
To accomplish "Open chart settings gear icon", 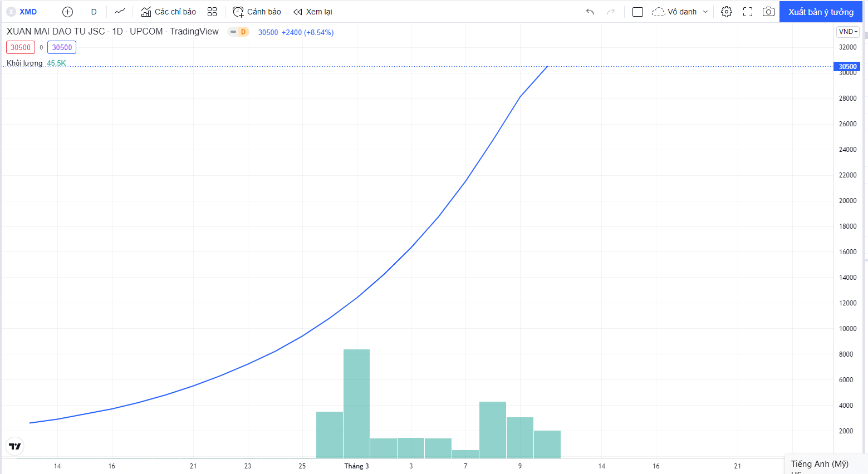I will coord(726,12).
